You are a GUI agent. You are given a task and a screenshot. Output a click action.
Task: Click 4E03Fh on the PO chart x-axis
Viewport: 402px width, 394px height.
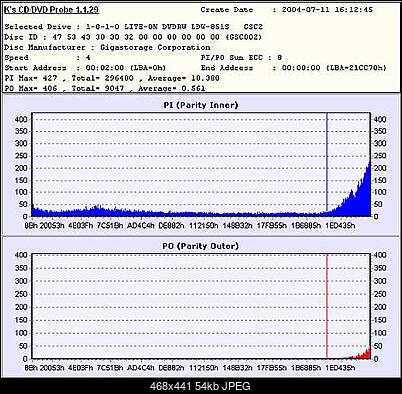click(80, 368)
